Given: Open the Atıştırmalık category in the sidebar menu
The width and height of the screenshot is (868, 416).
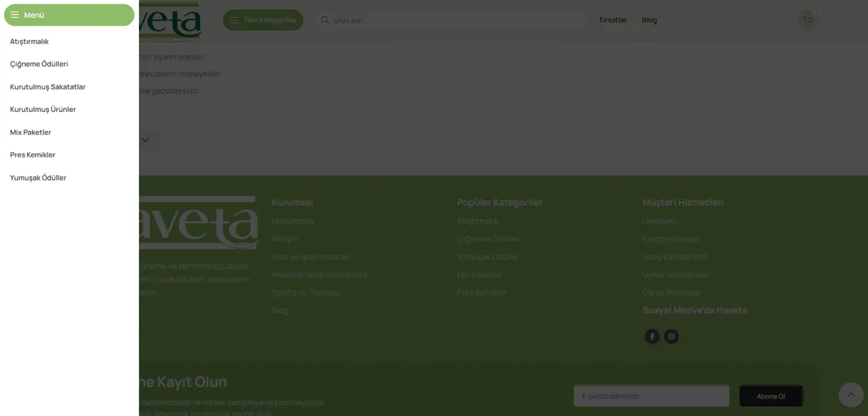Looking at the screenshot, I should (x=29, y=41).
